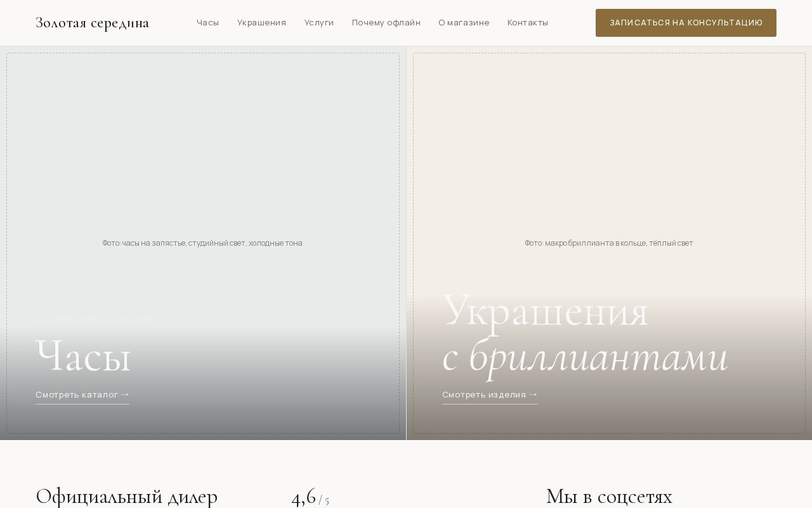Go to the Часы menu item
Image resolution: width=812 pixels, height=508 pixels.
point(207,23)
